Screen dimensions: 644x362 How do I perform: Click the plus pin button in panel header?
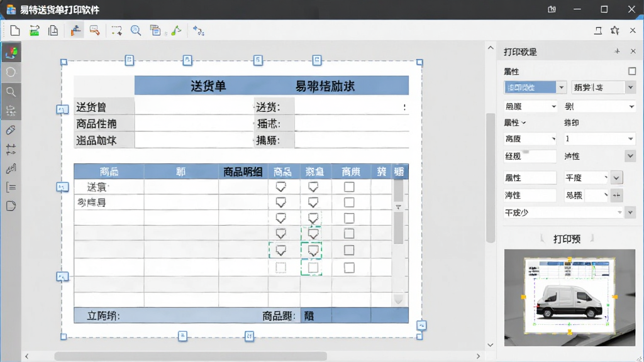coord(617,52)
